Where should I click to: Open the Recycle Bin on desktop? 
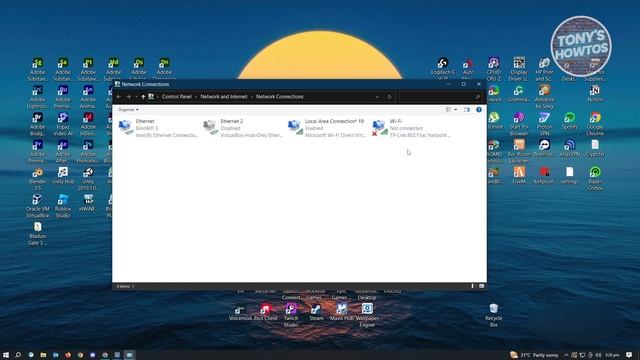click(494, 315)
